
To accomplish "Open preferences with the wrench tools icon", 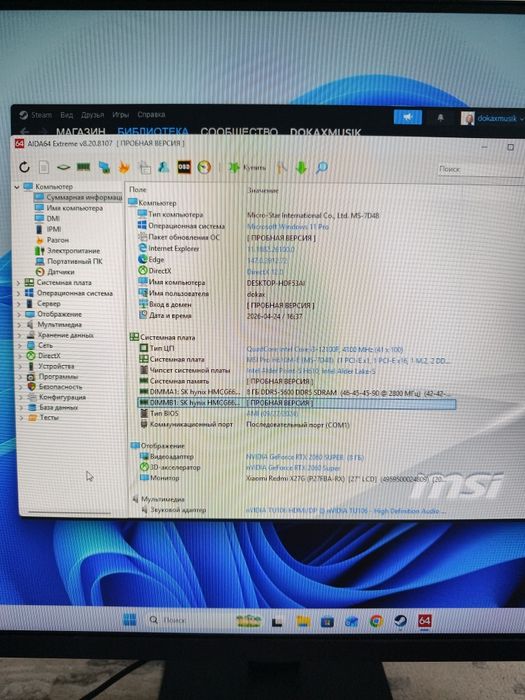I will tap(282, 168).
